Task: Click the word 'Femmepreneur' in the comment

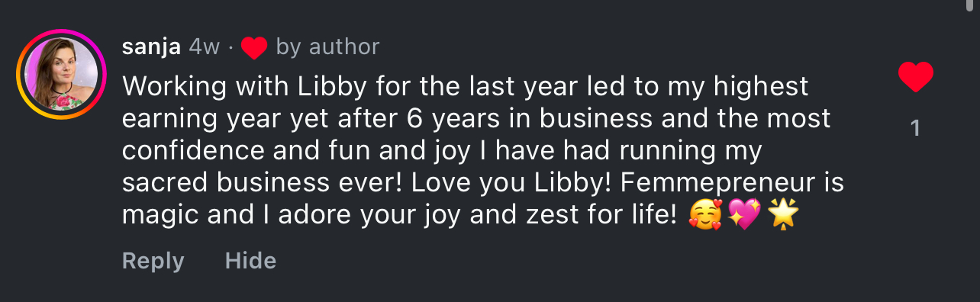Action: (x=714, y=184)
